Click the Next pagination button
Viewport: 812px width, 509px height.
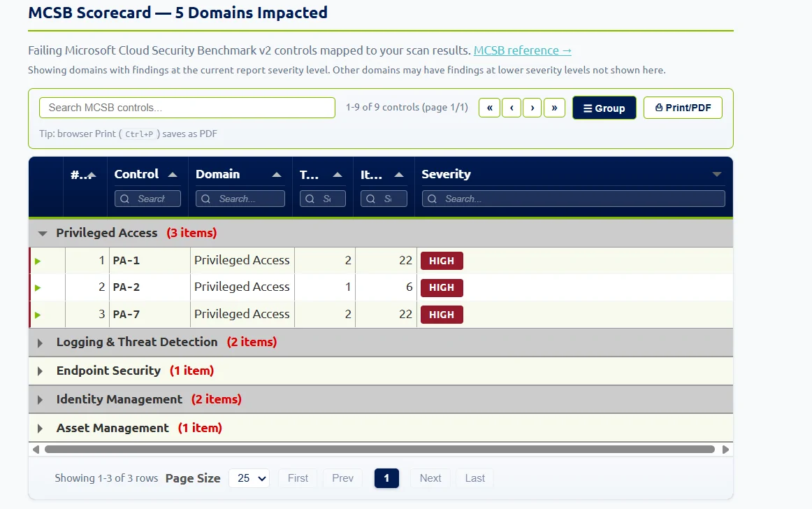[430, 478]
